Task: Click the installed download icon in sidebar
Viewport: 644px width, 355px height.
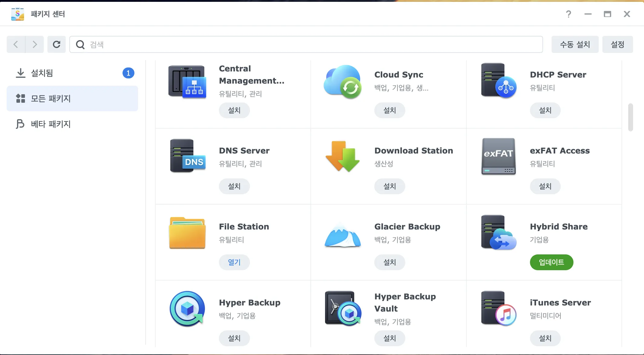Action: (x=20, y=73)
